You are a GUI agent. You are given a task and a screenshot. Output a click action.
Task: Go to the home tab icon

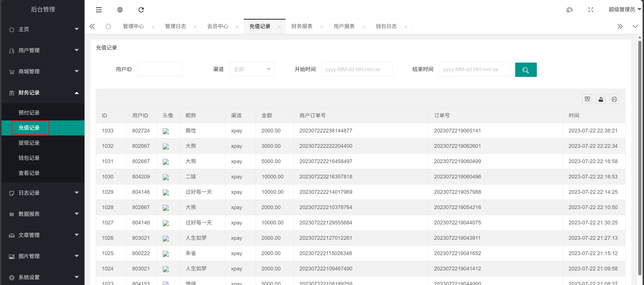[108, 26]
